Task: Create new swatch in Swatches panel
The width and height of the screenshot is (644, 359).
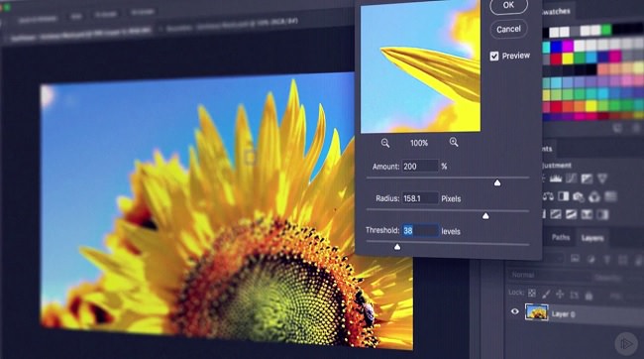Action: [x=617, y=128]
